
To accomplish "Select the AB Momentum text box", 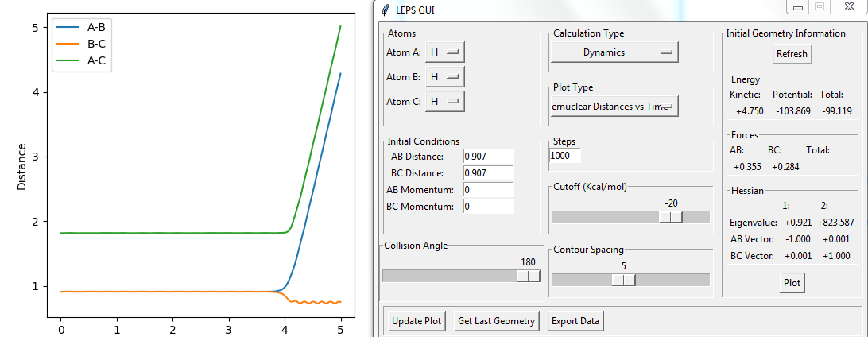I will pos(489,190).
